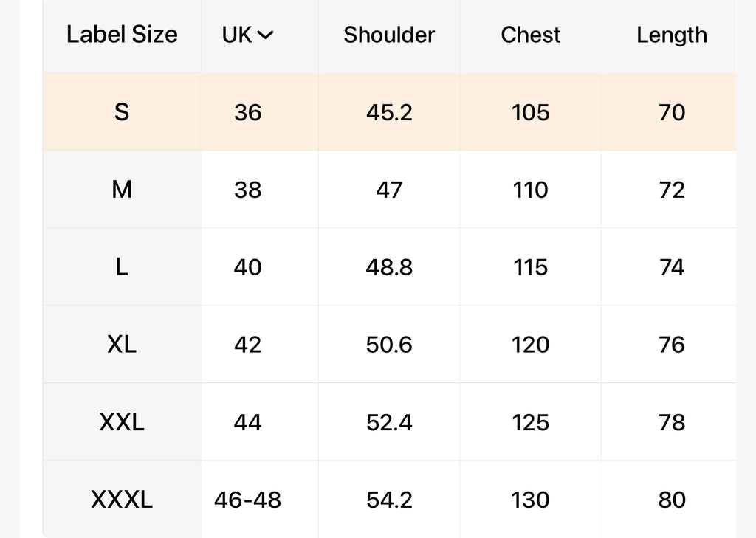Open the UK size region dropdown
Image resolution: width=756 pixels, height=538 pixels.
coord(247,35)
